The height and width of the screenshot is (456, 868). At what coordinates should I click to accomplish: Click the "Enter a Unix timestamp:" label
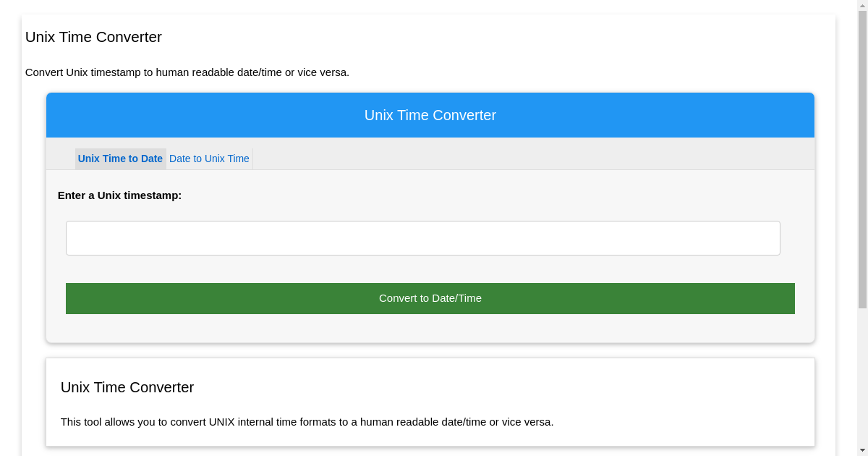pos(119,195)
